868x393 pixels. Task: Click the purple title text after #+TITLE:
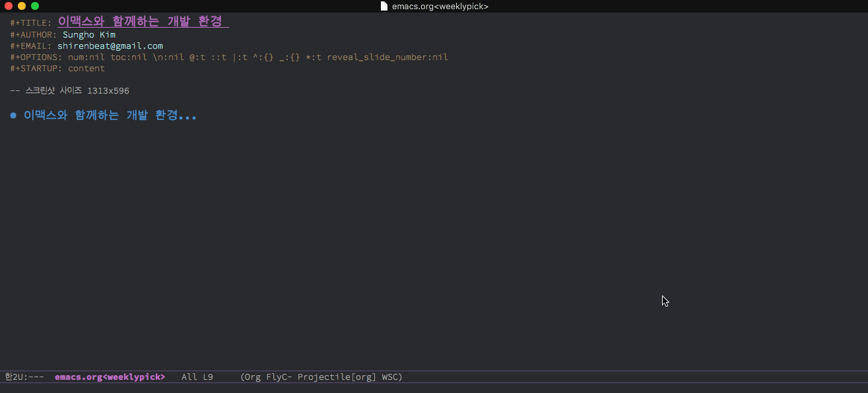(140, 21)
